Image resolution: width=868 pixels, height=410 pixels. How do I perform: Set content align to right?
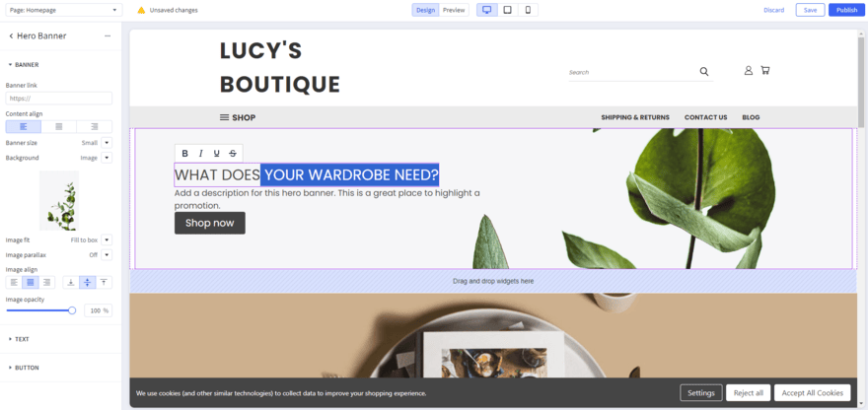coord(94,127)
